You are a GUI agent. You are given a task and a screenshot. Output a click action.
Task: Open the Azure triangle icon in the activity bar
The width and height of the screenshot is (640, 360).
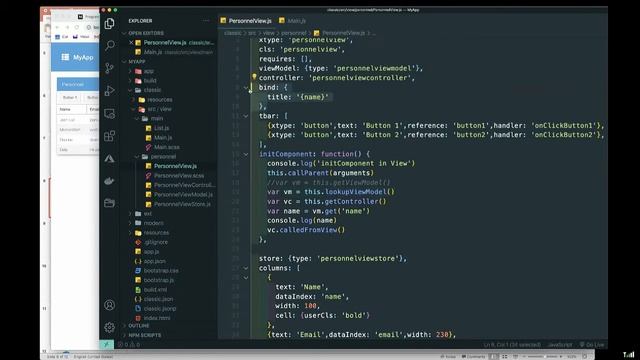(x=109, y=158)
